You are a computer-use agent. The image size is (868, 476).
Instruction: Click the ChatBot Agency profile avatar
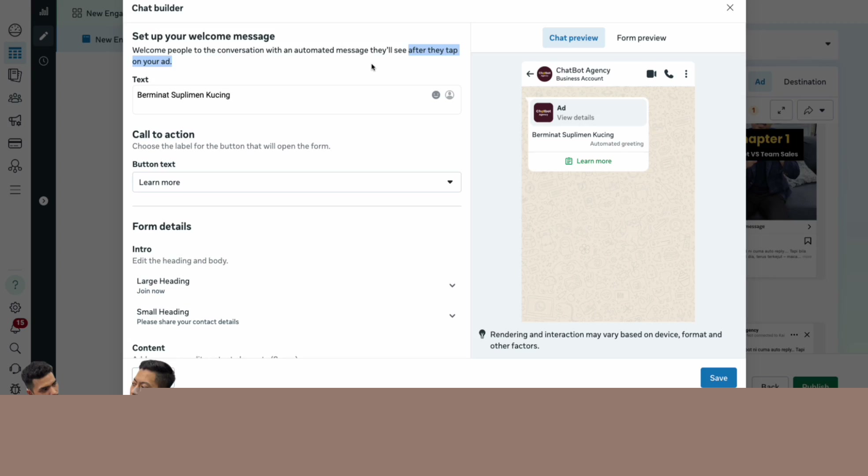point(544,74)
